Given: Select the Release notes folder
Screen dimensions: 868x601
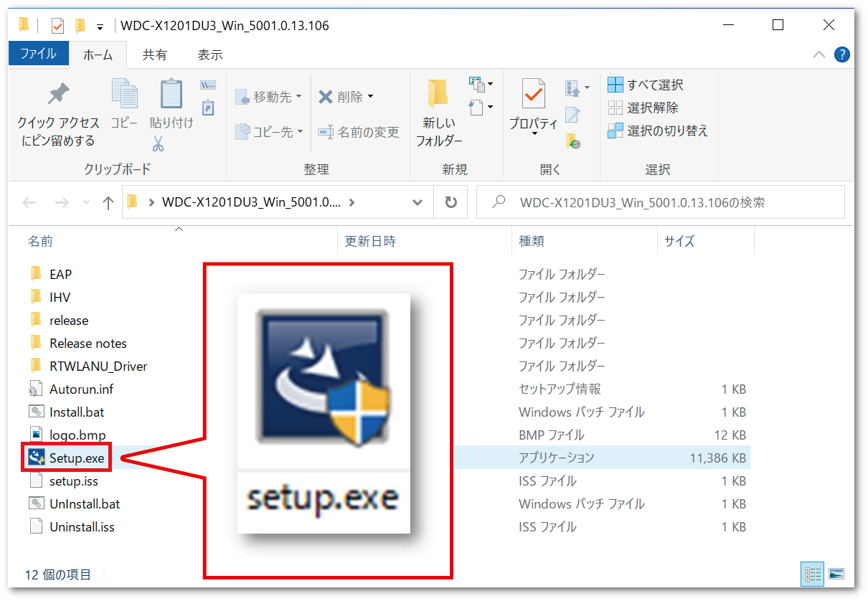Looking at the screenshot, I should pos(88,343).
